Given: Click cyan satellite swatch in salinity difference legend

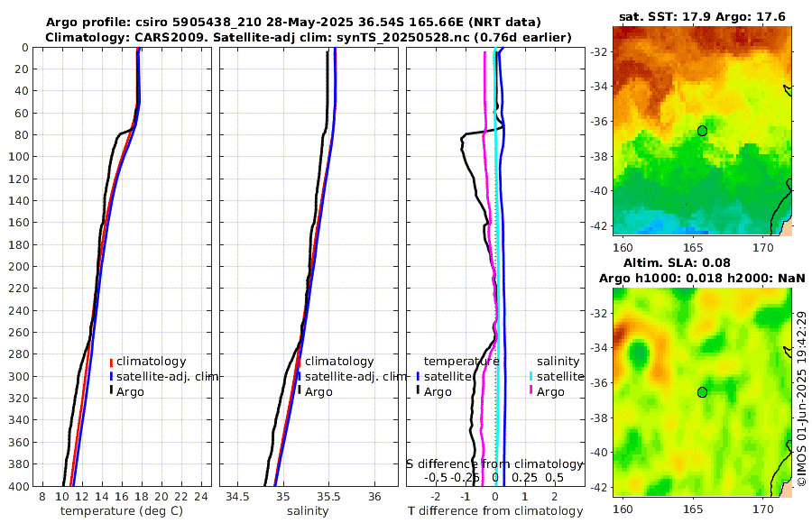Looking at the screenshot, I should (531, 376).
